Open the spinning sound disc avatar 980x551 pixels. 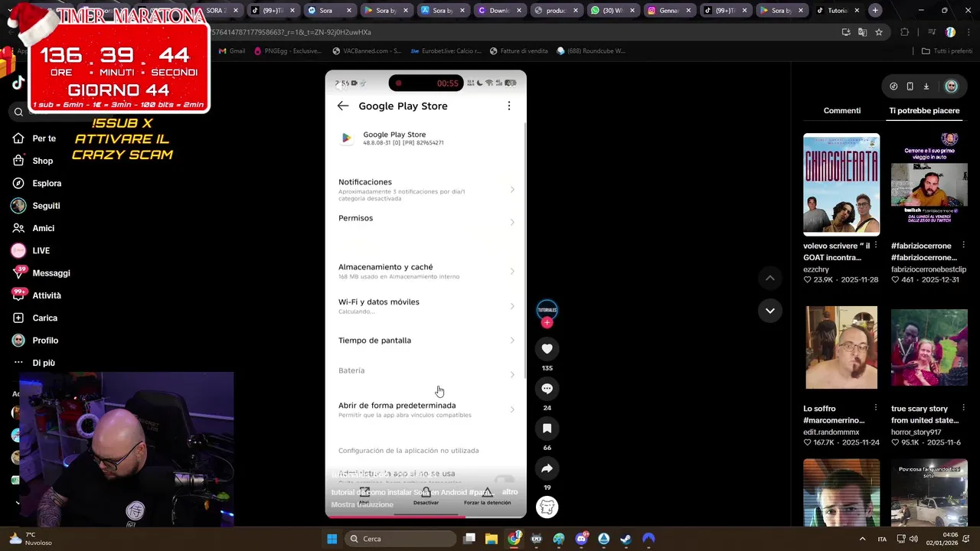(x=547, y=507)
